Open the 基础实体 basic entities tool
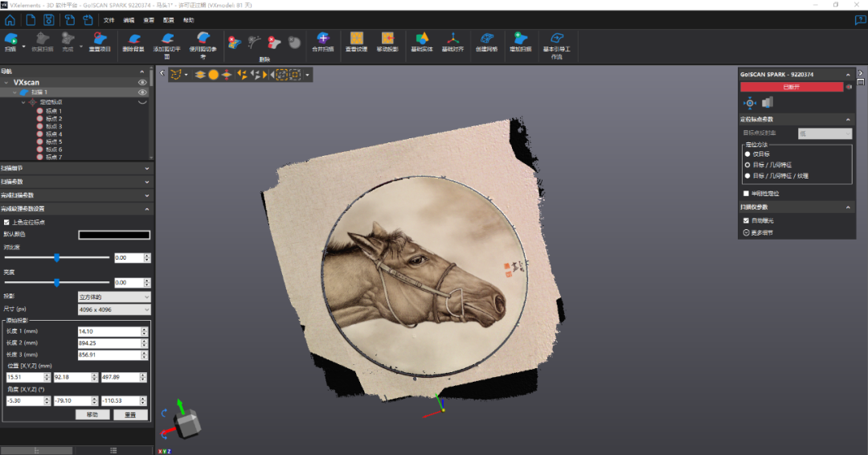This screenshot has height=455, width=868. 422,42
